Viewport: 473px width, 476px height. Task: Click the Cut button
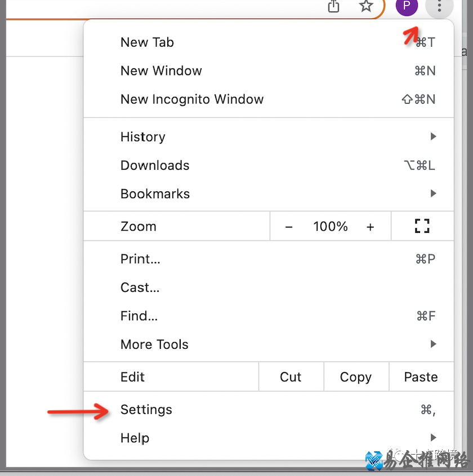click(291, 377)
